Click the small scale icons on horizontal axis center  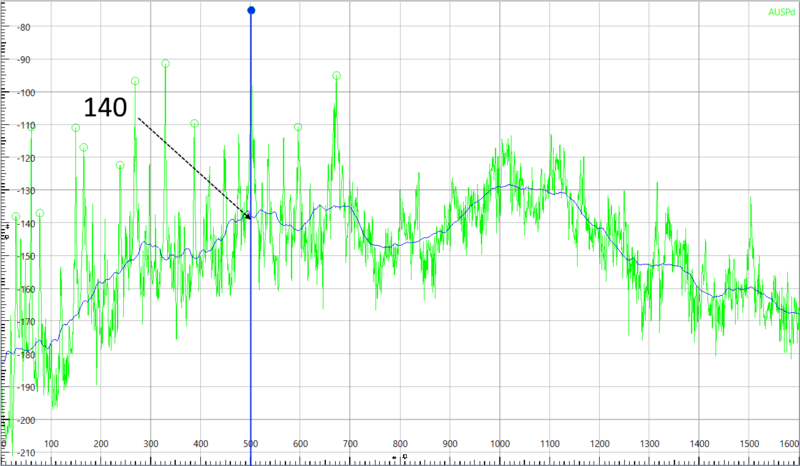click(399, 456)
